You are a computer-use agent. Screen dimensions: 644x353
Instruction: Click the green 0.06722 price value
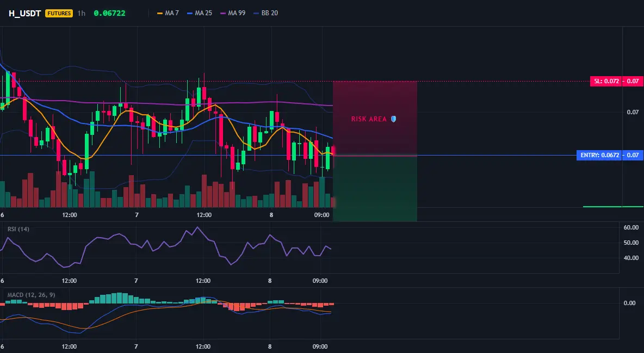click(x=109, y=13)
